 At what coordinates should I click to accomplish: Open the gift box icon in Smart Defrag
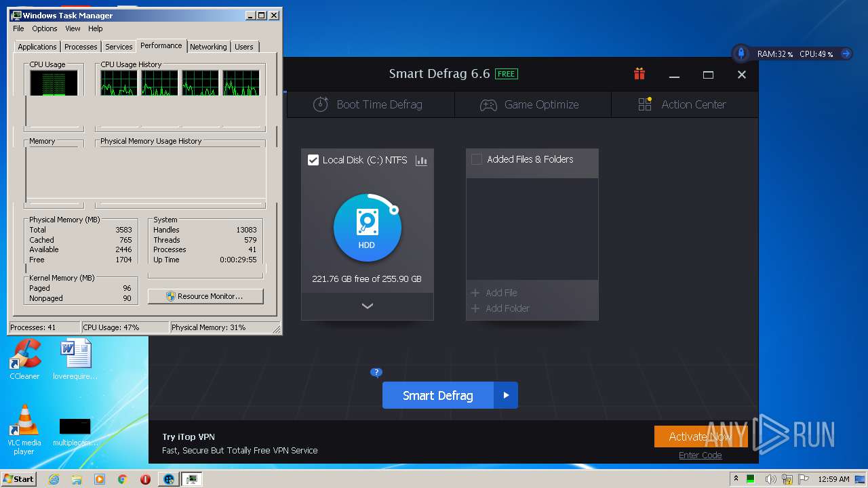[x=639, y=74]
